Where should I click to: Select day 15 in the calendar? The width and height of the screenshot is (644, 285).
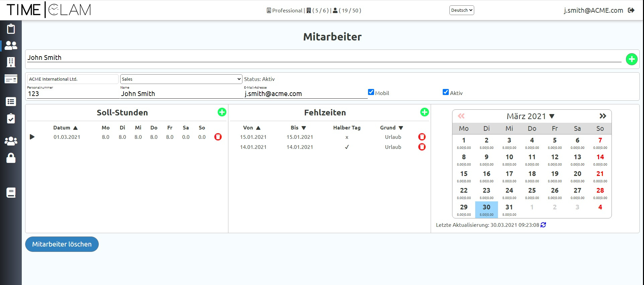click(464, 176)
